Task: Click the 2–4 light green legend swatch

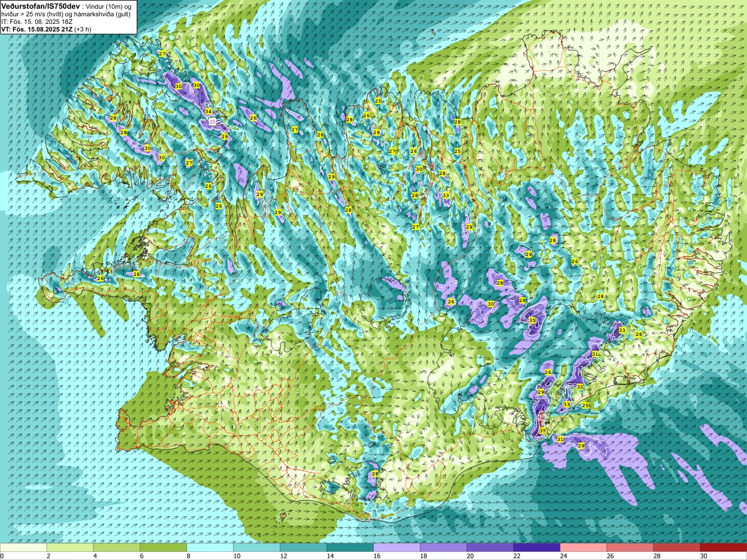Action: point(70,548)
